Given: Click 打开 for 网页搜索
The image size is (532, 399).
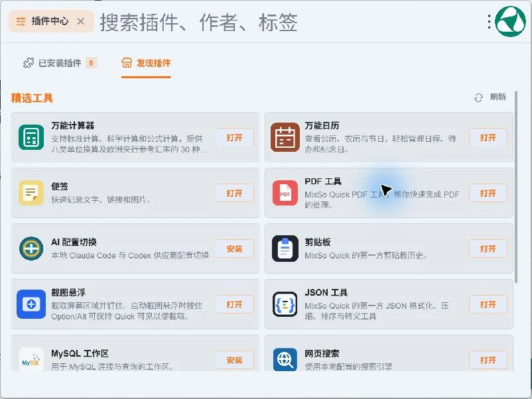Looking at the screenshot, I should point(488,360).
